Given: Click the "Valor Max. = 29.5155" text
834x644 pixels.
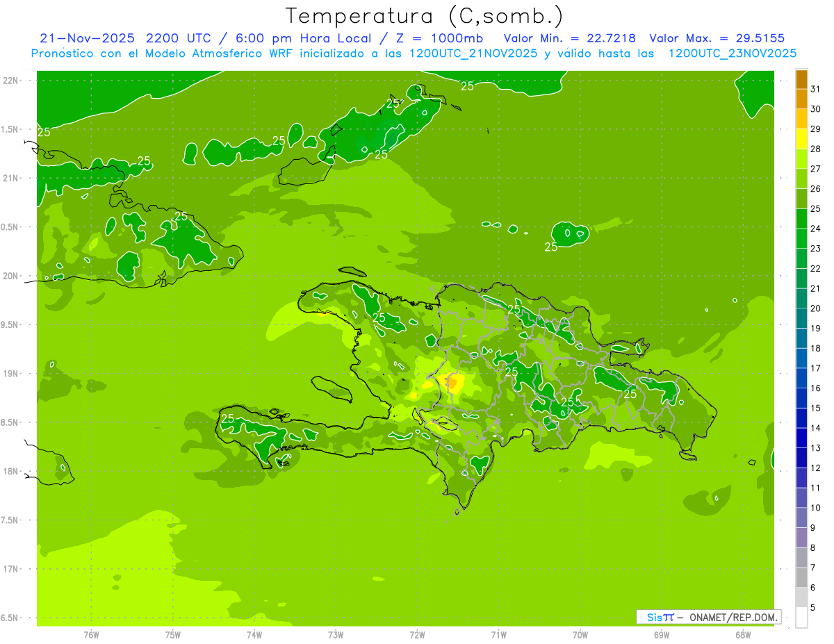Looking at the screenshot, I should pyautogui.click(x=717, y=38).
